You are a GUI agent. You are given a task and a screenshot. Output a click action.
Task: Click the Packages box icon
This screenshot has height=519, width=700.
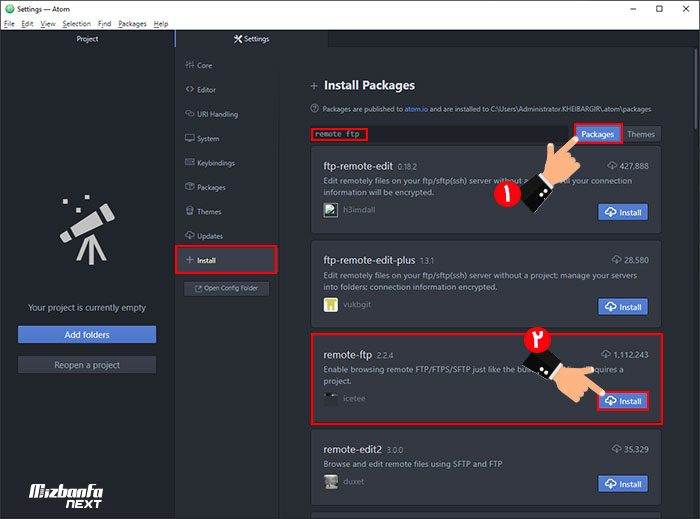click(x=190, y=187)
